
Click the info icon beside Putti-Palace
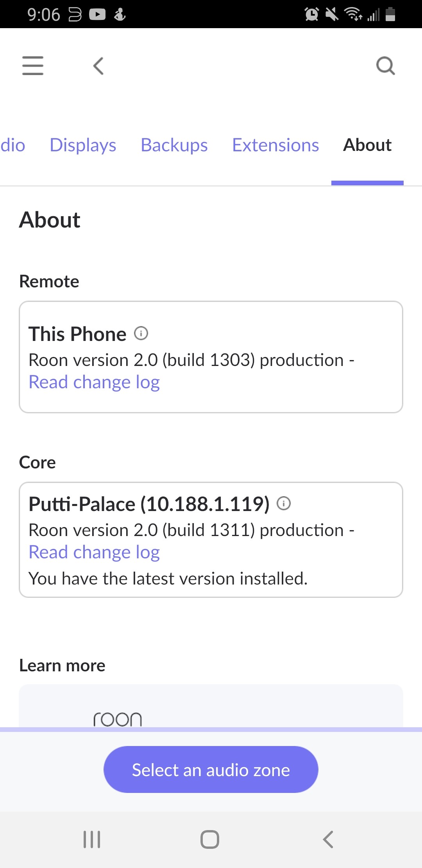pos(284,504)
